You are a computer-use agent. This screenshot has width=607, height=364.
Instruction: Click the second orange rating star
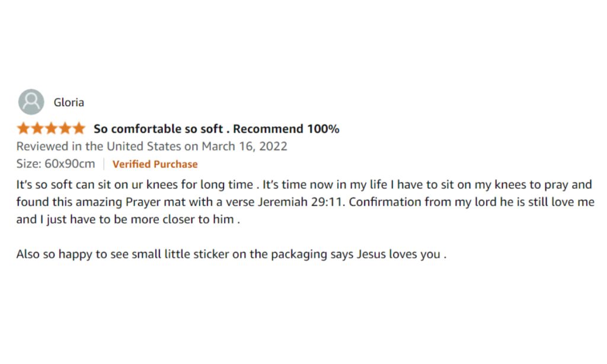[37, 129]
